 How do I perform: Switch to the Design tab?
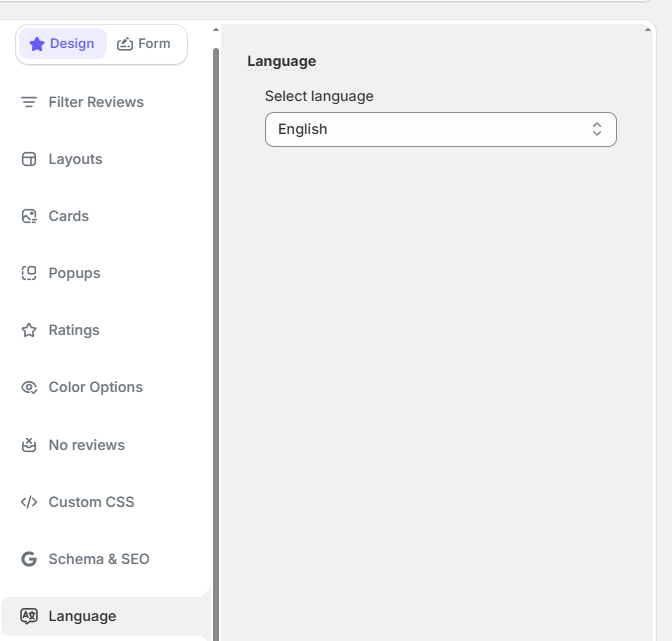[x=62, y=44]
